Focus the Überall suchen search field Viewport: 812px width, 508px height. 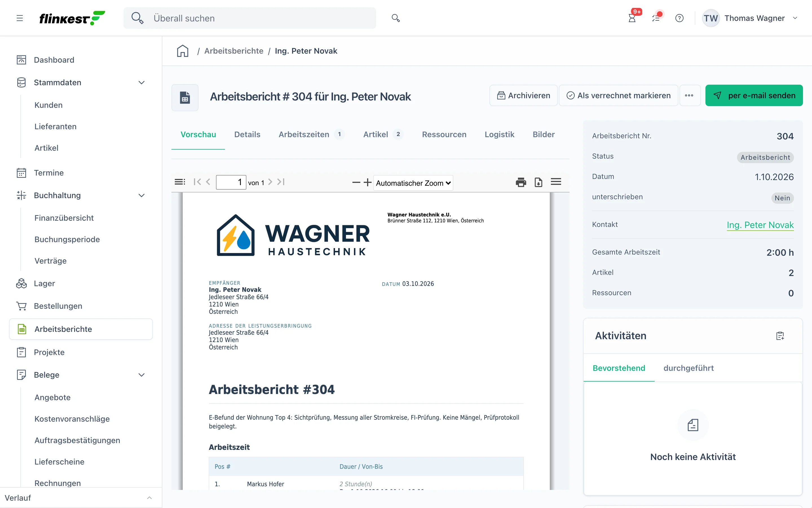tap(250, 18)
